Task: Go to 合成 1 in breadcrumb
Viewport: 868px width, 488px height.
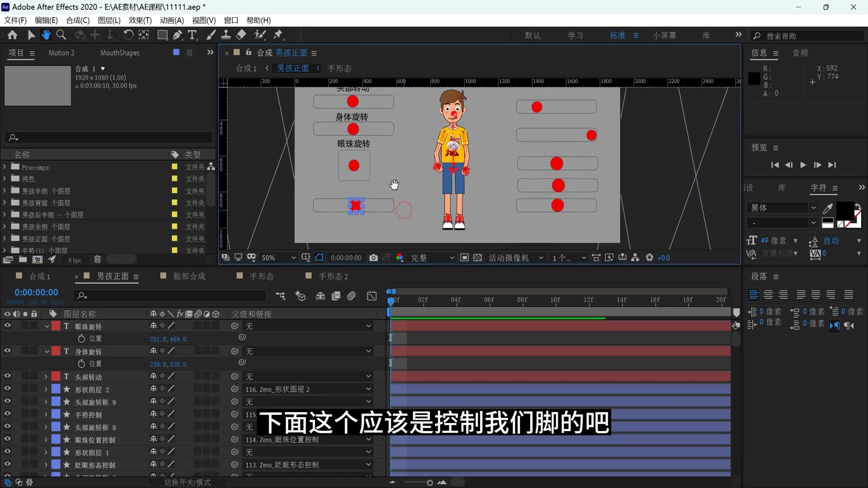Action: coord(246,68)
